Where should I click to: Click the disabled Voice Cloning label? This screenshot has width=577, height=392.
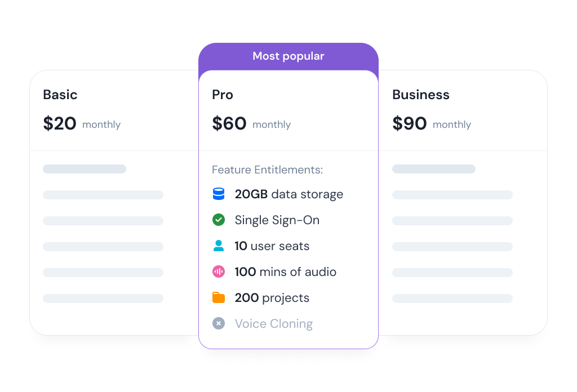pos(274,324)
